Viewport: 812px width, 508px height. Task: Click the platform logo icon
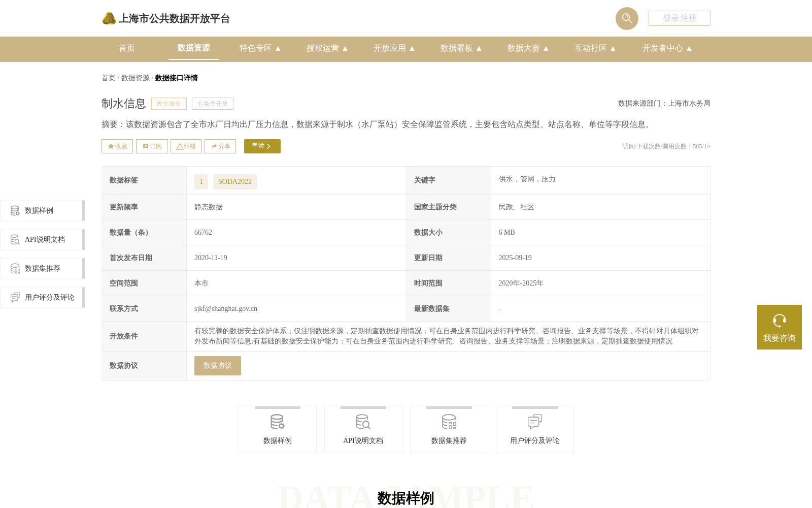(x=109, y=18)
